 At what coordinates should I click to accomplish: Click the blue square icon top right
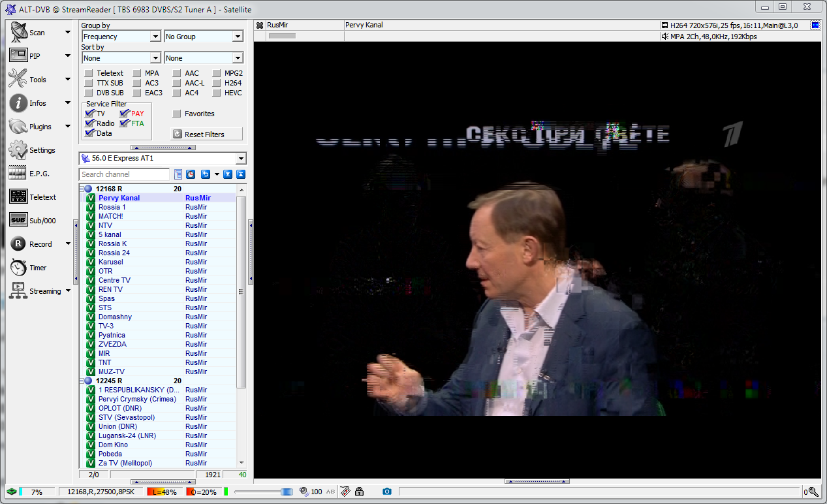click(815, 25)
